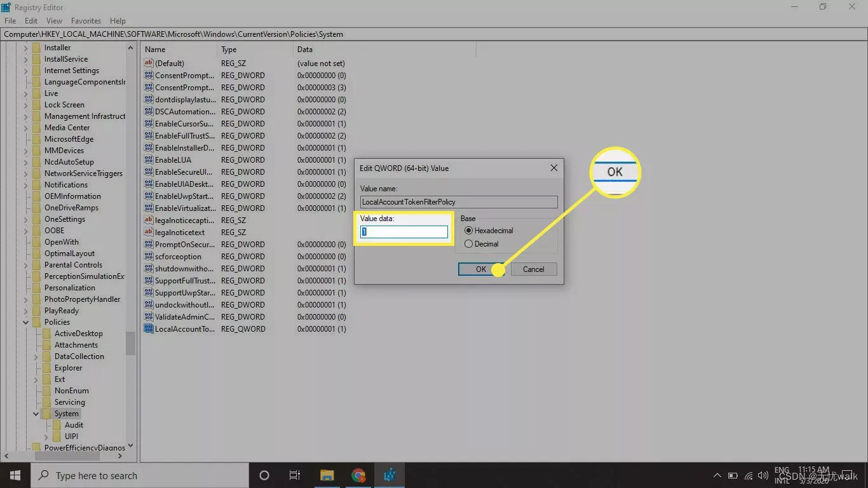Click the taskbar search box
The height and width of the screenshot is (488, 868).
click(x=140, y=475)
